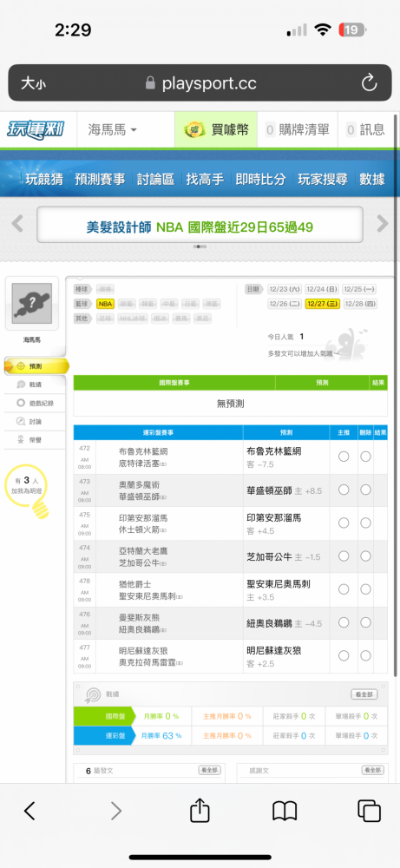This screenshot has height=868, width=400.
Task: Open 玩家搜尋 in the navigation bar
Action: pyautogui.click(x=323, y=179)
